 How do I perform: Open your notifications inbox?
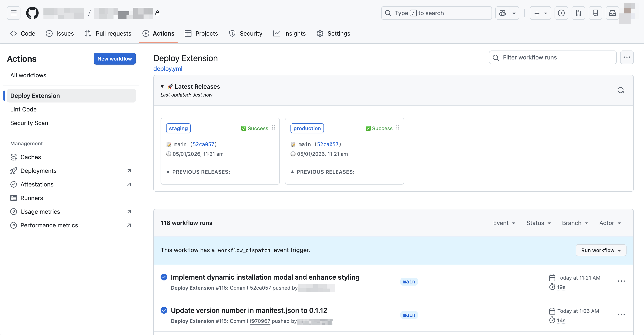pyautogui.click(x=612, y=13)
